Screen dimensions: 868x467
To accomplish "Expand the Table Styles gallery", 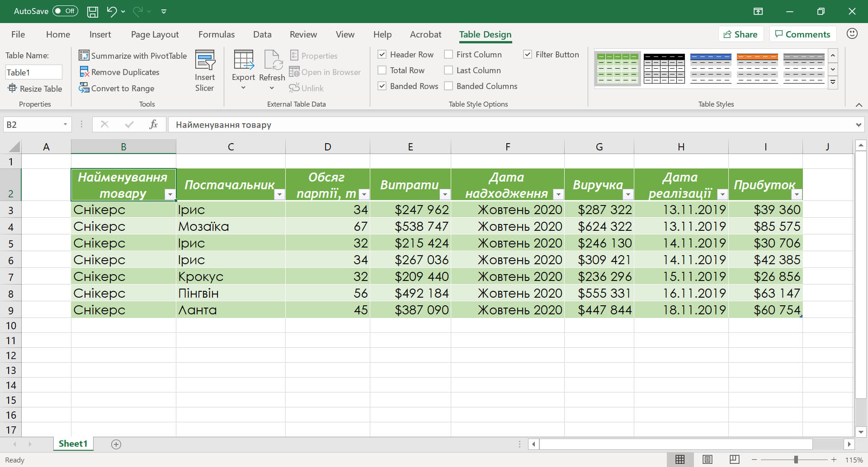I will coord(833,82).
